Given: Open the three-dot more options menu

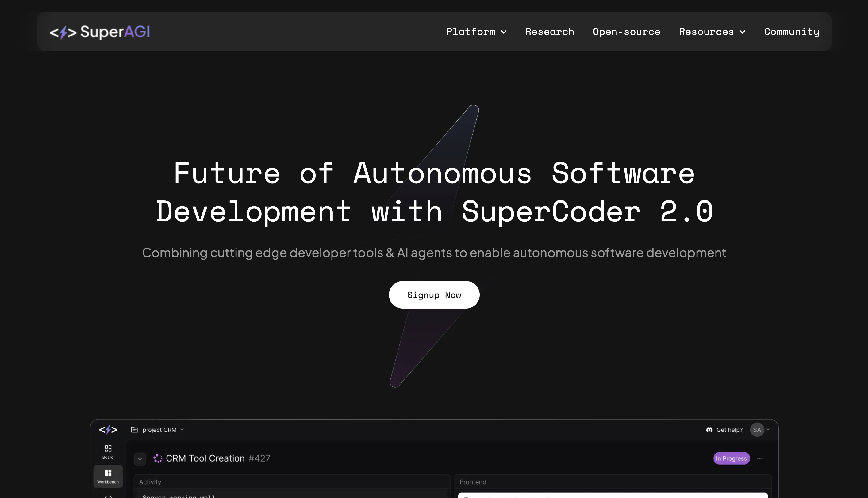Looking at the screenshot, I should pyautogui.click(x=760, y=458).
